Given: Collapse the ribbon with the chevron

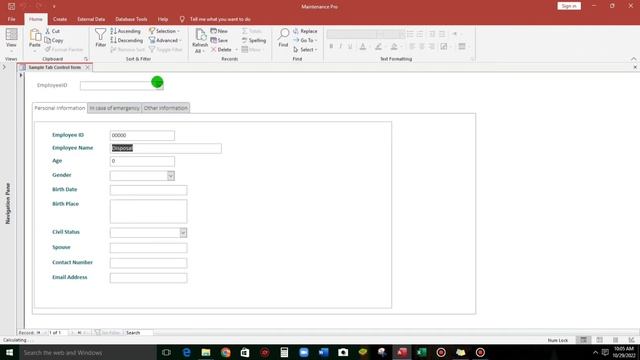Looking at the screenshot, I should click(633, 59).
